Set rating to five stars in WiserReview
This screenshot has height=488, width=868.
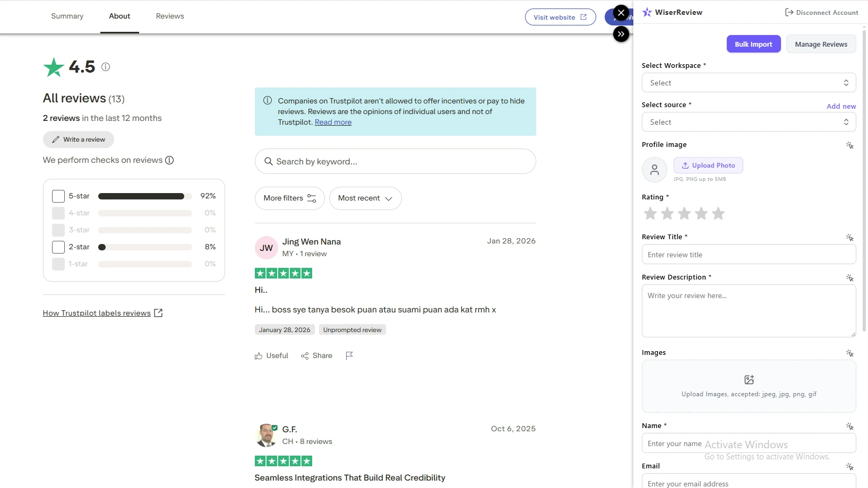(x=718, y=213)
